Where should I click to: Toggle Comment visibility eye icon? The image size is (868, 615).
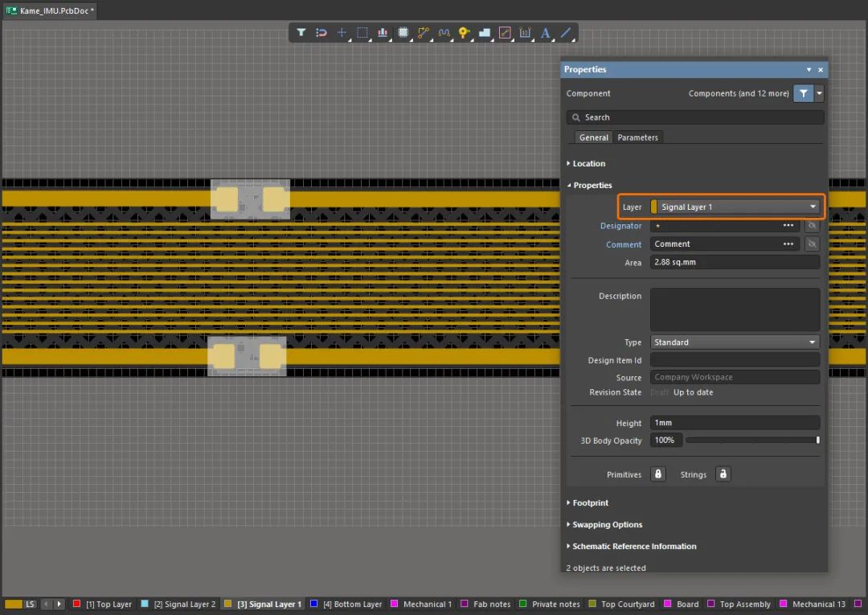(813, 244)
